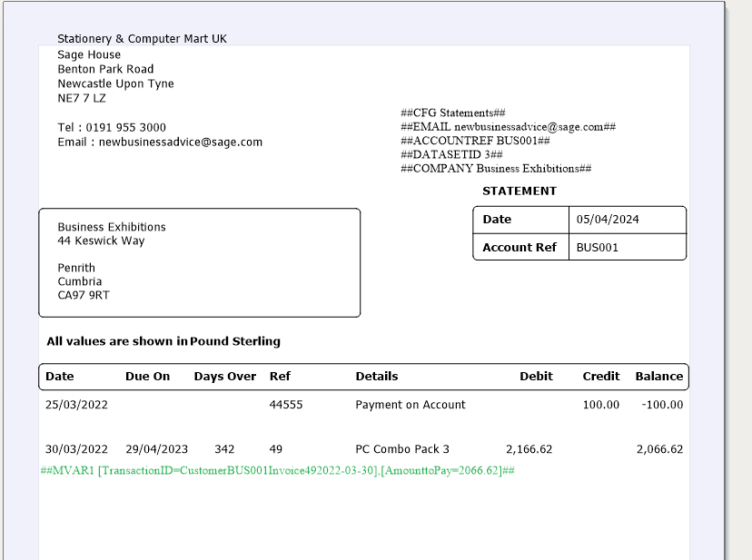Click transaction date 30/03/2022

[76, 450]
